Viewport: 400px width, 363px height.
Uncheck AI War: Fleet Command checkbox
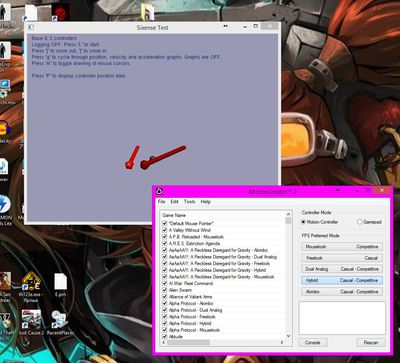pyautogui.click(x=164, y=283)
